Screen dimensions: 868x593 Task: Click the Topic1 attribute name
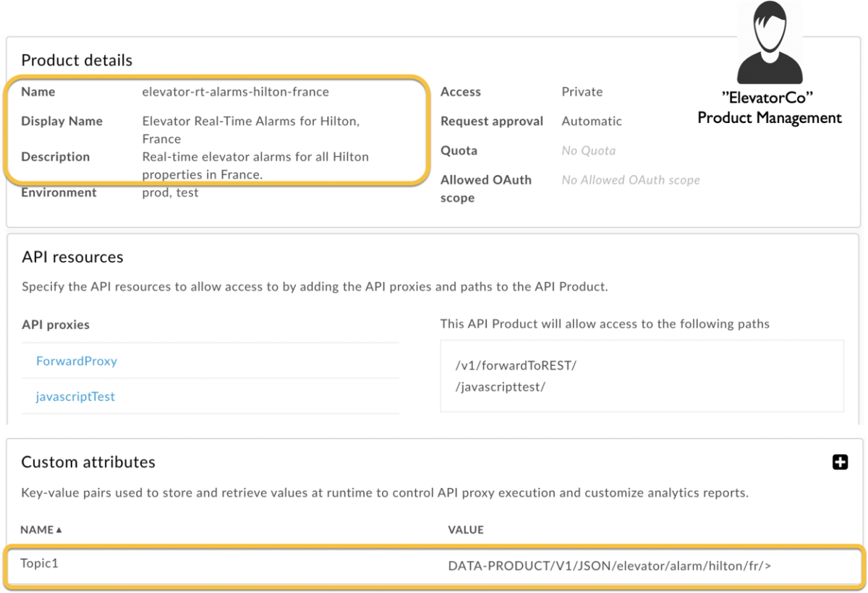click(x=40, y=563)
